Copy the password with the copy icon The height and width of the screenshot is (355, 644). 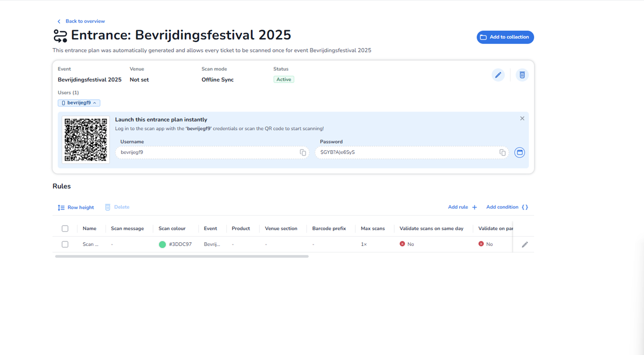coord(502,153)
